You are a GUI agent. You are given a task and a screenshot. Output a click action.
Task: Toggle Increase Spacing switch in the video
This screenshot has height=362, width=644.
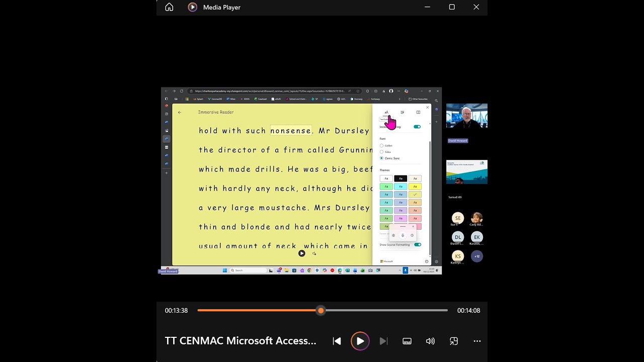(417, 127)
